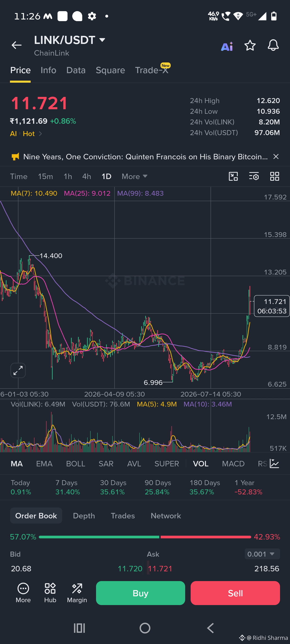Screen dimensions: 290x644
Task: Tap the 1 Year -52.83% performance
Action: [248, 487]
